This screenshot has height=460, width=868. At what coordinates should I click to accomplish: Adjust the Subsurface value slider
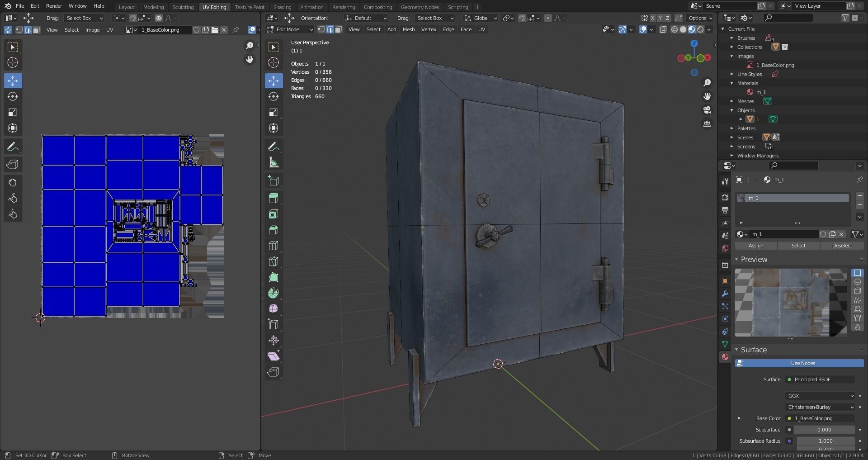824,430
